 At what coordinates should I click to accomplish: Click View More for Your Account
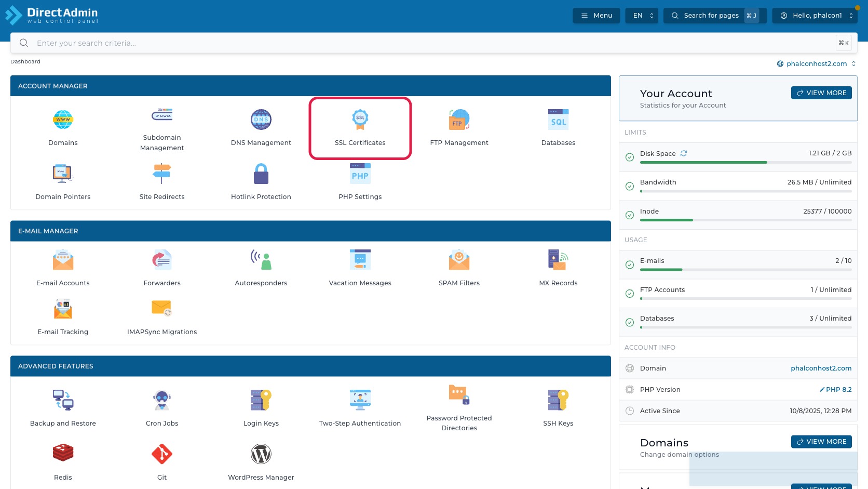click(821, 93)
